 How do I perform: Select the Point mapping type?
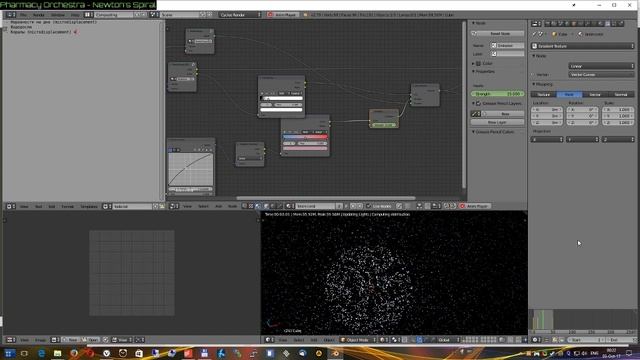click(569, 94)
